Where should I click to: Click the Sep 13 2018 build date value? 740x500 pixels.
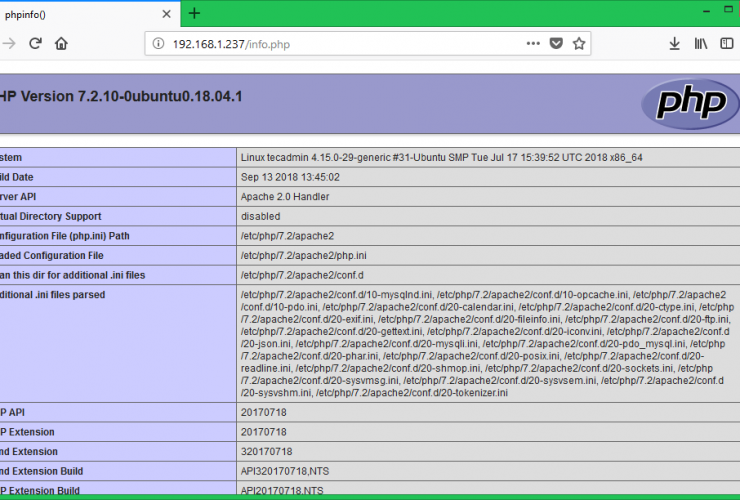290,177
